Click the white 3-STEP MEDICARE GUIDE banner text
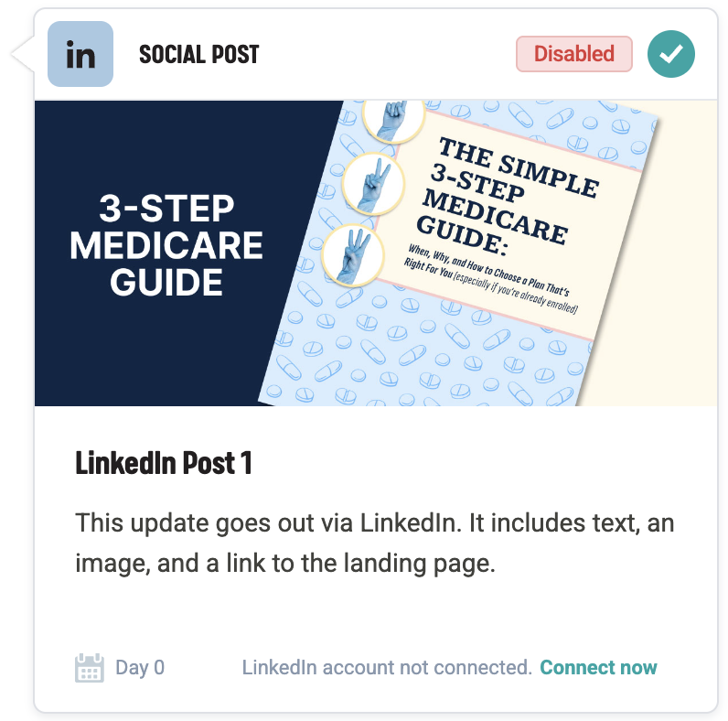This screenshot has height=721, width=728. 166,245
